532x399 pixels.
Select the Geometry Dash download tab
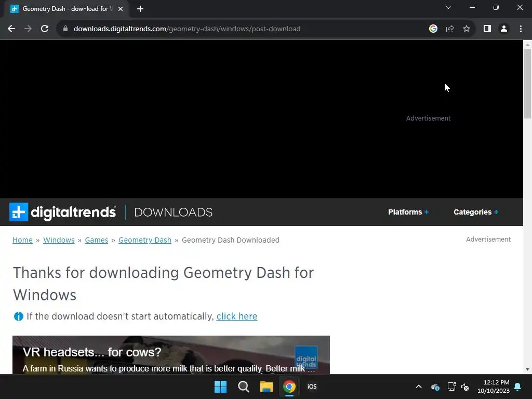pyautogui.click(x=66, y=9)
